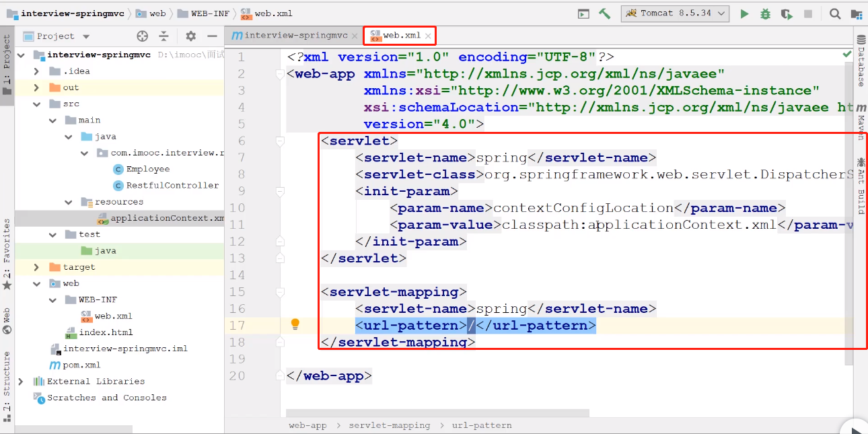Image resolution: width=868 pixels, height=434 pixels.
Task: Toggle fold marker for the init-param tag
Action: point(281,191)
